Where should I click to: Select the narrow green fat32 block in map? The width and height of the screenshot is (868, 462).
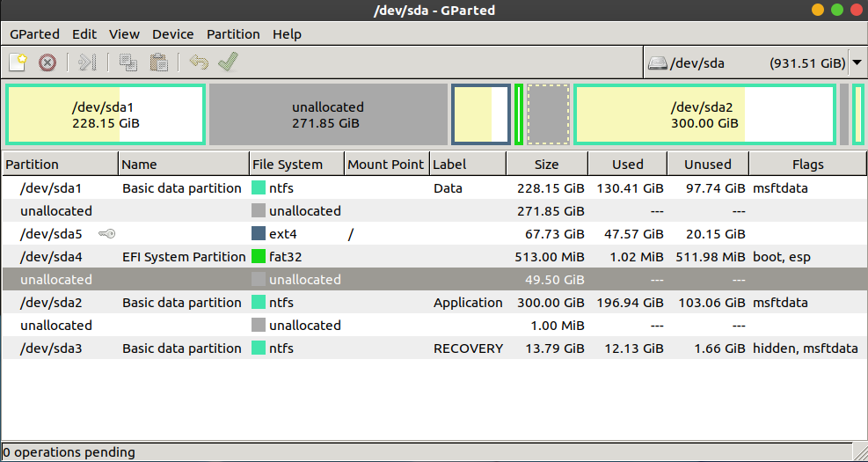click(x=519, y=114)
